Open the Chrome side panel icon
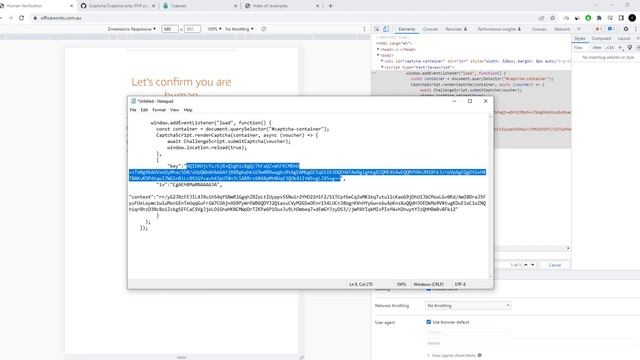The image size is (640, 360). [x=621, y=18]
